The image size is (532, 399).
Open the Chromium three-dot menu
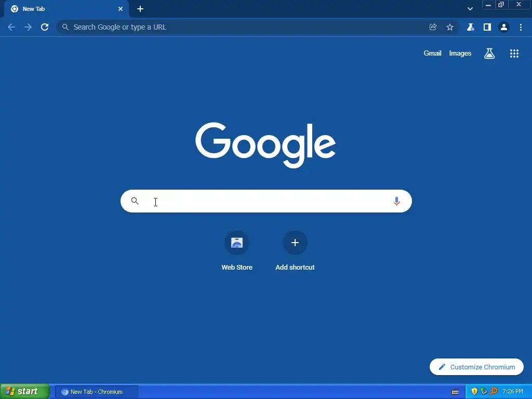tap(521, 27)
